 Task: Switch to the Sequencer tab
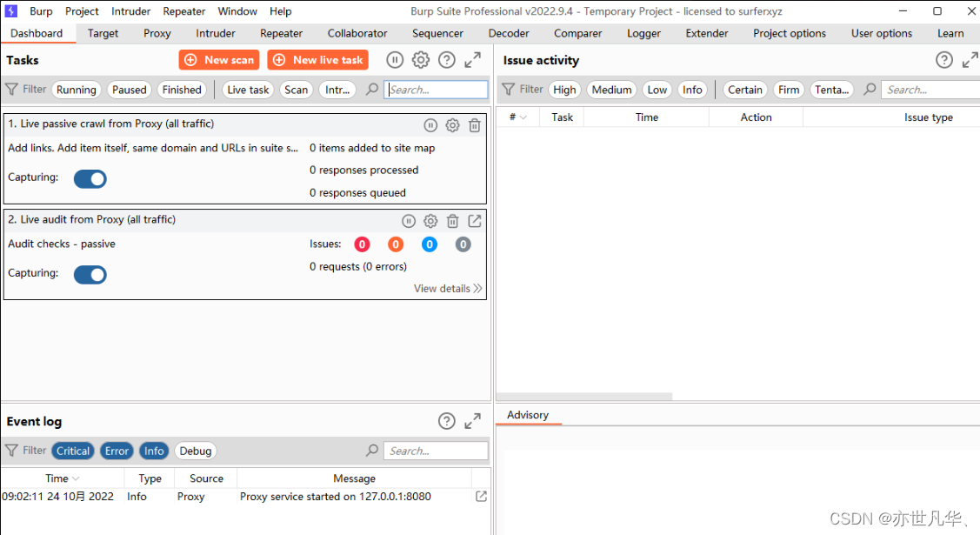point(437,33)
